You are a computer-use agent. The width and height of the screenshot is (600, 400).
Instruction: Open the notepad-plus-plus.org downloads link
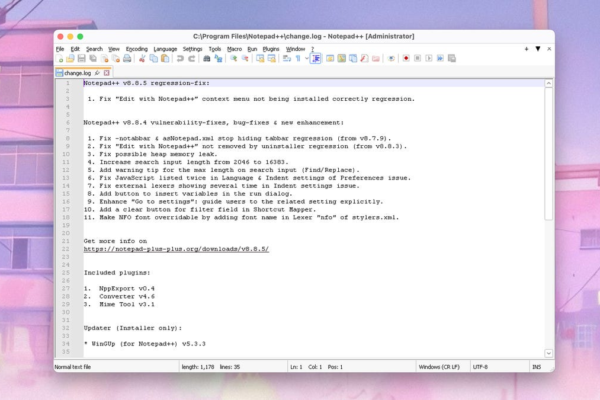[x=176, y=249]
